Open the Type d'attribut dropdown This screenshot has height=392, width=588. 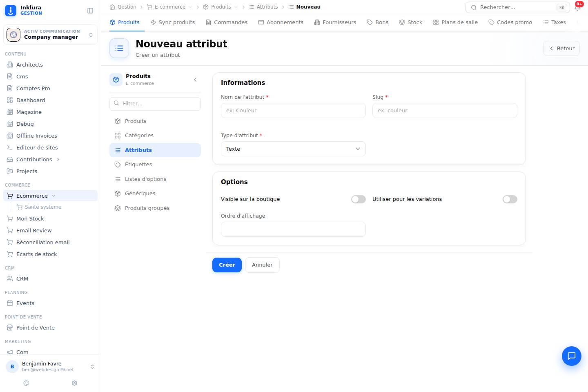pyautogui.click(x=293, y=149)
